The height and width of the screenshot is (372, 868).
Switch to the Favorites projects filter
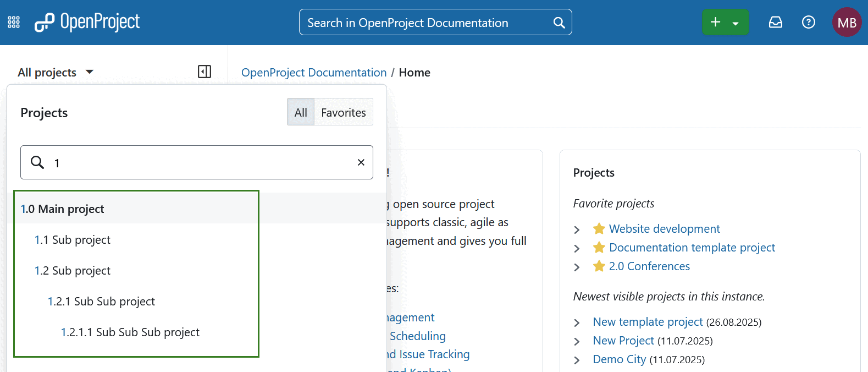(343, 112)
